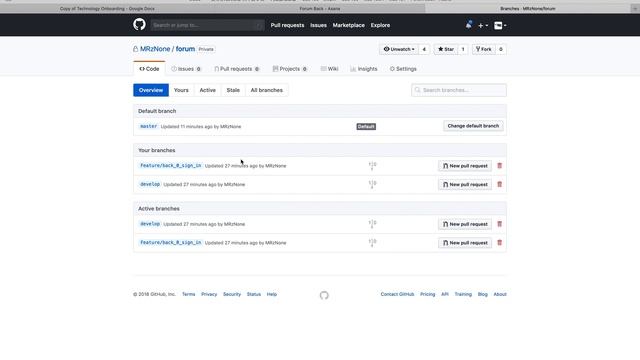Open the Pricing footer link
The height and width of the screenshot is (360, 640).
click(428, 294)
